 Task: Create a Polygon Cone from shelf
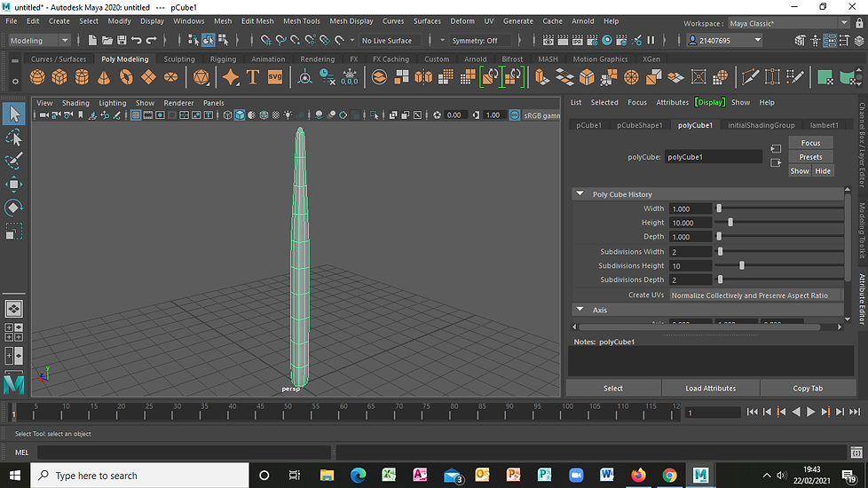tap(104, 77)
